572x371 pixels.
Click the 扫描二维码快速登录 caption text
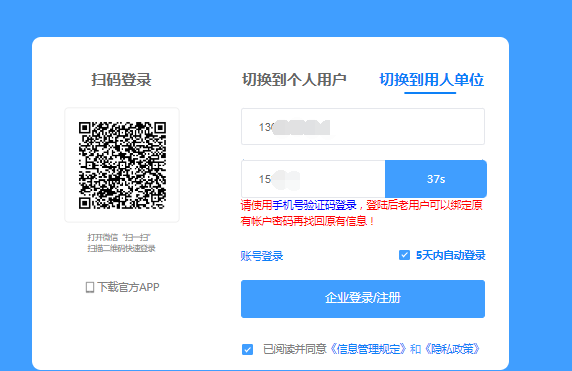tap(121, 248)
